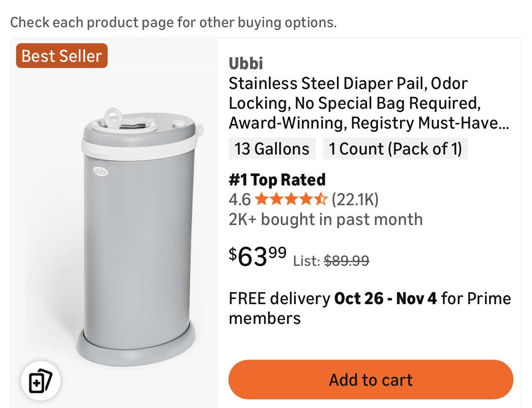Click the Add to cart button
The image size is (532, 408).
pos(370,380)
